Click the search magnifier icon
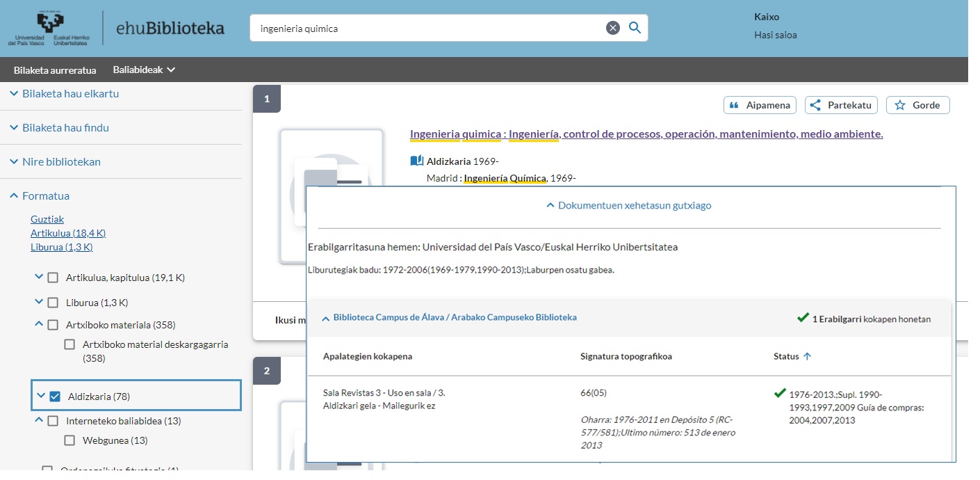The image size is (980, 480). pos(634,28)
